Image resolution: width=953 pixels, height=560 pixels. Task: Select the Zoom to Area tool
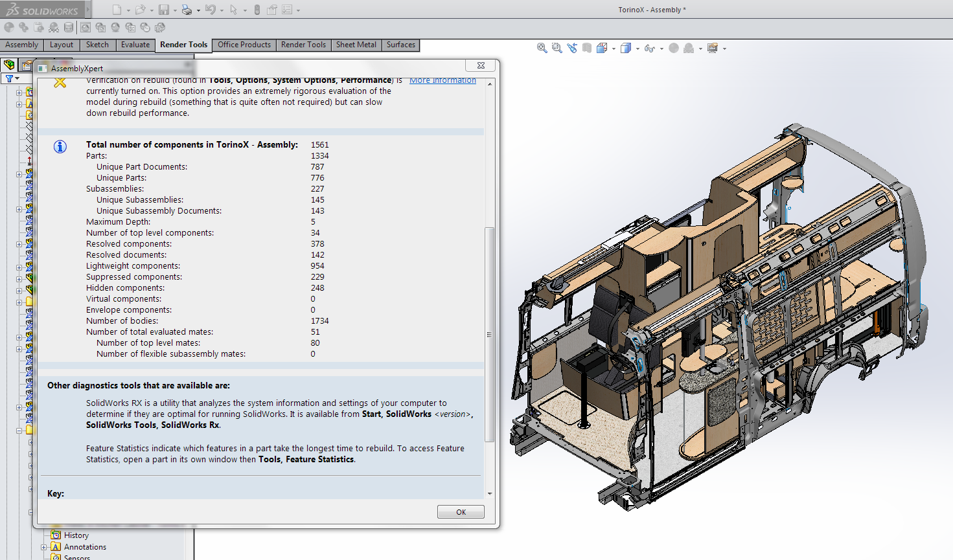tap(557, 48)
